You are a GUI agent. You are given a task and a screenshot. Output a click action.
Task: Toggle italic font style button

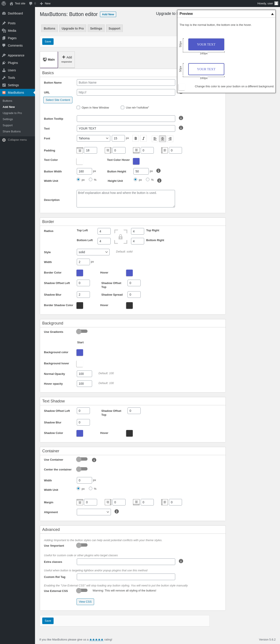(x=143, y=139)
